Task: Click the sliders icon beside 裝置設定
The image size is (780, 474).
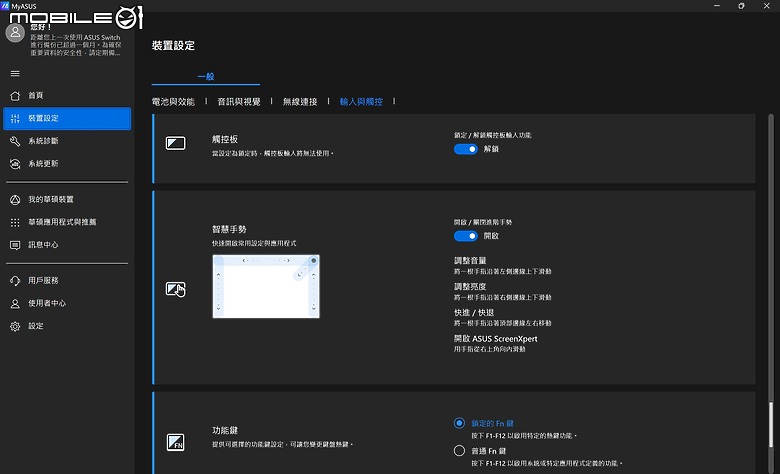Action: [15, 118]
